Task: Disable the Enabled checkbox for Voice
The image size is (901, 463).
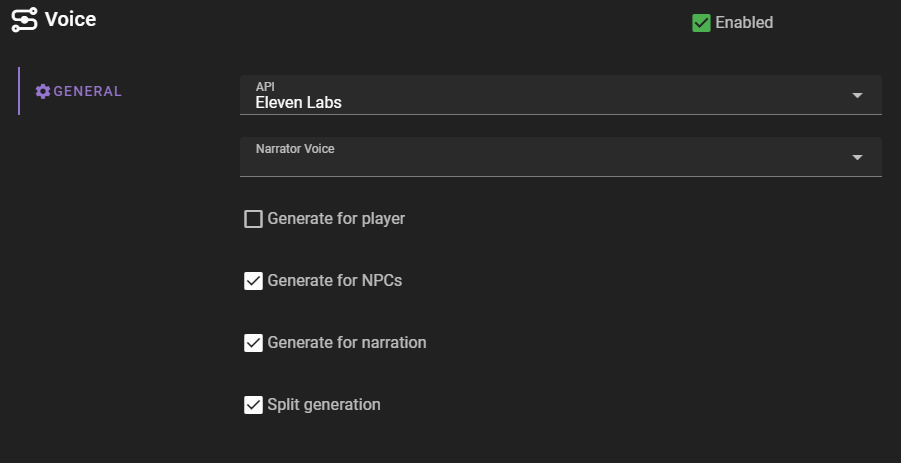Action: 701,22
